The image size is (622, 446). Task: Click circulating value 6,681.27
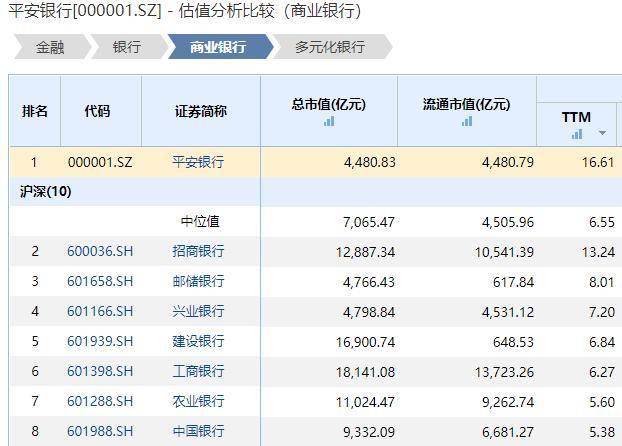(x=508, y=432)
